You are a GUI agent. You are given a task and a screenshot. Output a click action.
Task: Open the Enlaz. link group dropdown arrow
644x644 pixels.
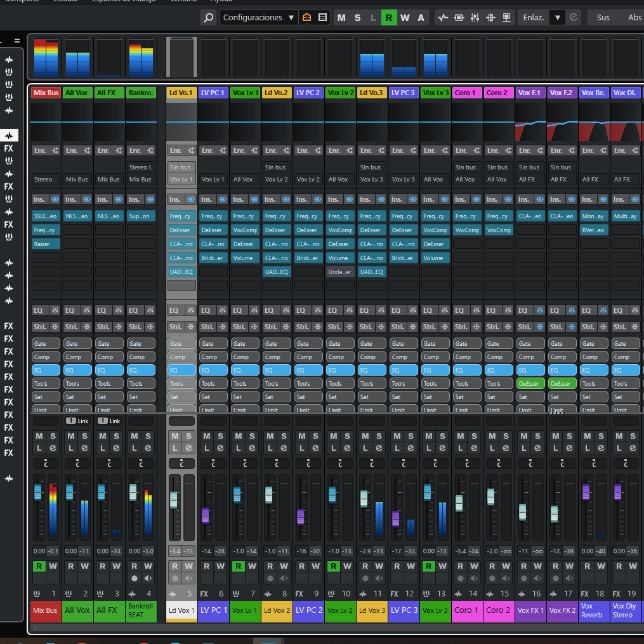point(558,18)
